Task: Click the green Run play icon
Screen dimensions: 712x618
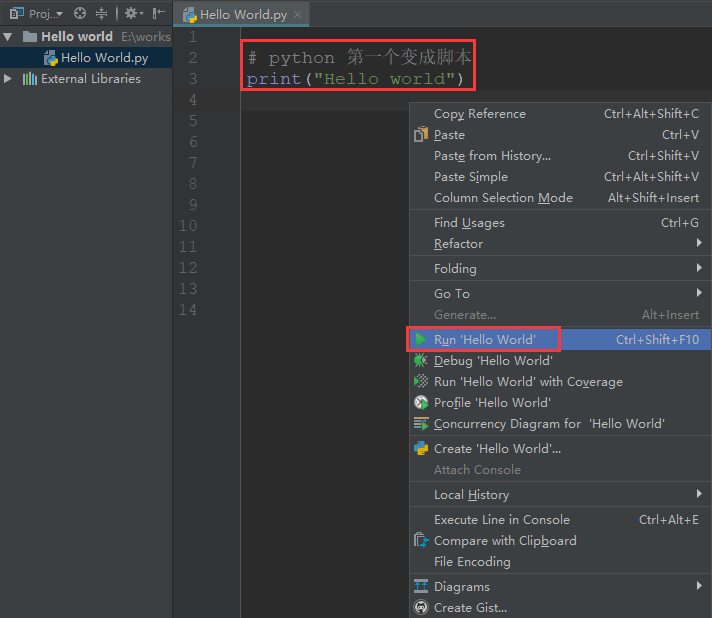Action: (421, 339)
